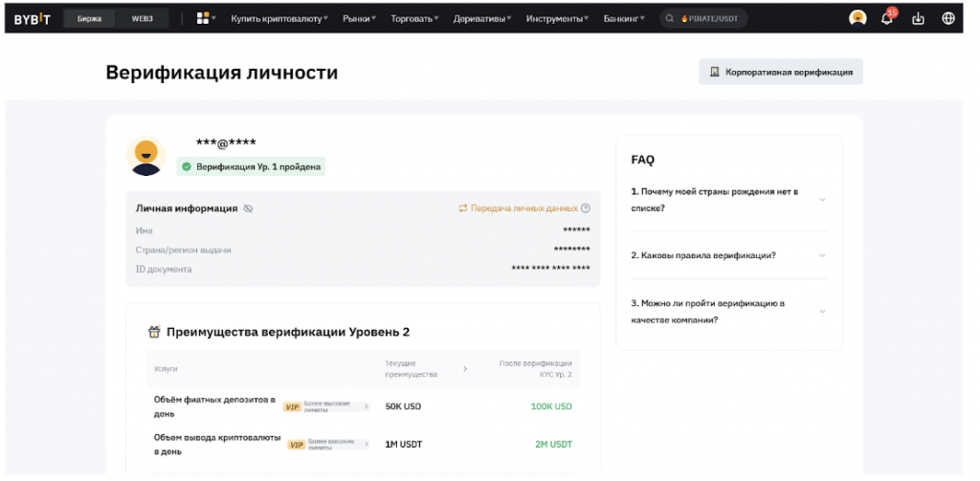The width and height of the screenshot is (980, 481).
Task: Click the info icon beside Передача личных данных
Action: [x=586, y=208]
